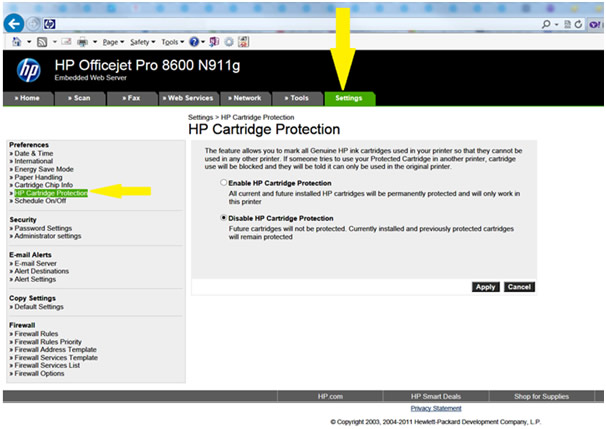Click the Refresh page icon

(578, 24)
